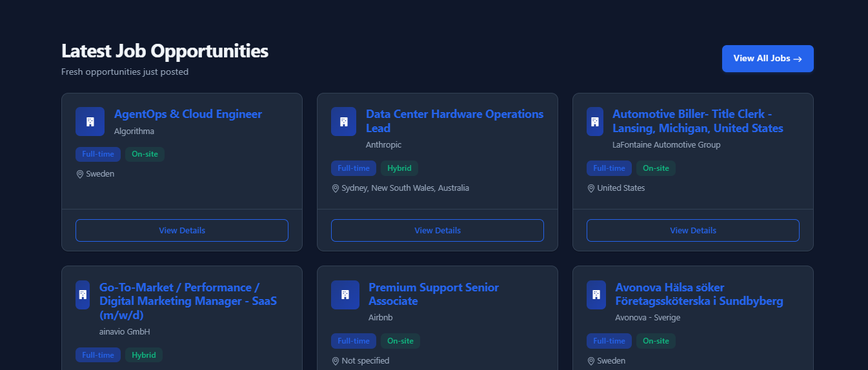
Task: Click Full-time tag on Anthropic job card
Action: tap(354, 168)
